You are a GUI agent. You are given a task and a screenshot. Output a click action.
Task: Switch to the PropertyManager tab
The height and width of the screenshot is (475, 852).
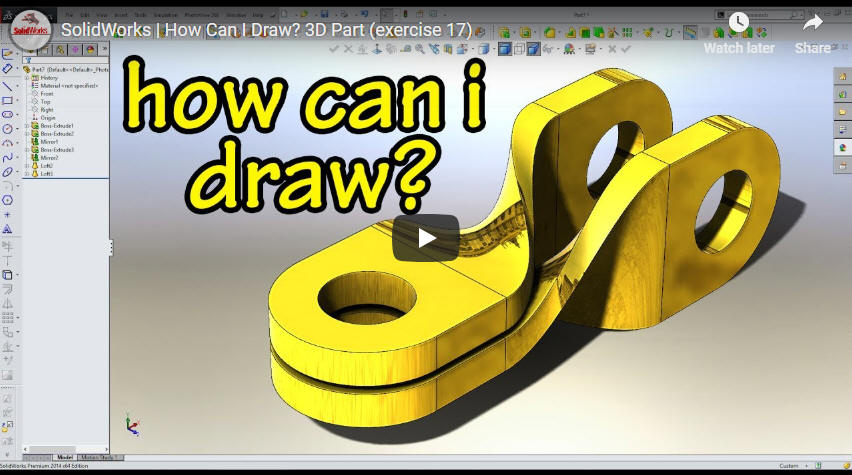tap(46, 49)
